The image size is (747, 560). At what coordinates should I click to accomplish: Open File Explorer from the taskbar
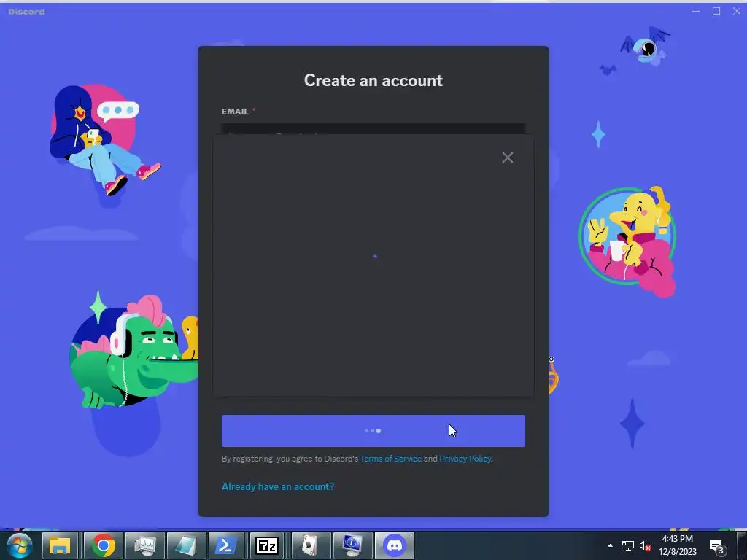pyautogui.click(x=60, y=545)
